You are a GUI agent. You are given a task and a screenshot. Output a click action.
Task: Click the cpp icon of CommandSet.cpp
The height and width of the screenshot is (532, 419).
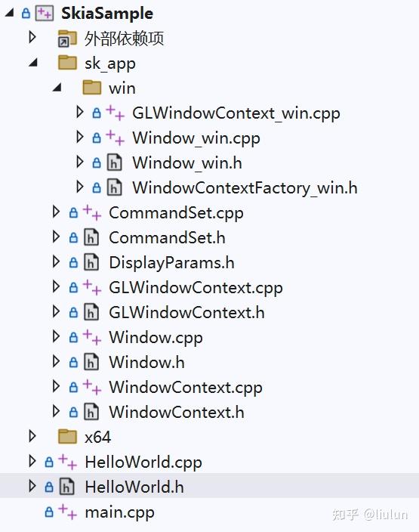coord(92,213)
